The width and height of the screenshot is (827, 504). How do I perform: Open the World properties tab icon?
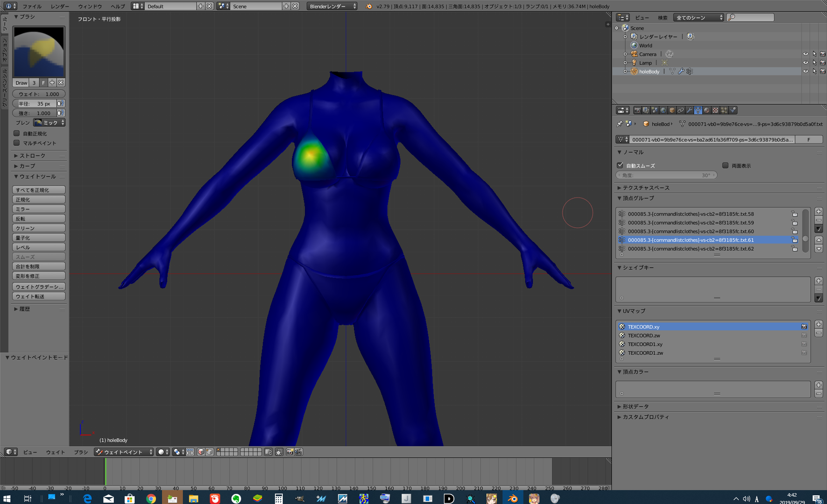tap(663, 111)
